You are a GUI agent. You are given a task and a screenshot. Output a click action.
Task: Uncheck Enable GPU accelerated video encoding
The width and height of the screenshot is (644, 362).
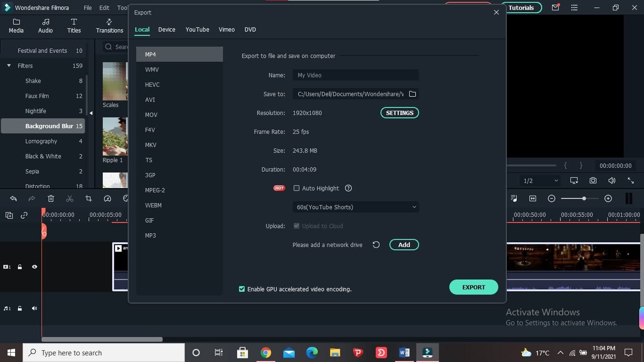(x=242, y=289)
